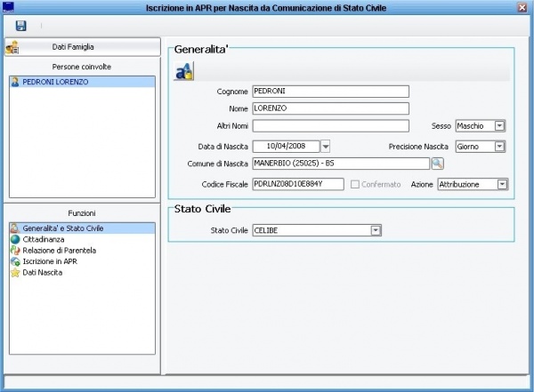Close the Iscrizione in APR window
534x392 pixels.
coord(522,7)
